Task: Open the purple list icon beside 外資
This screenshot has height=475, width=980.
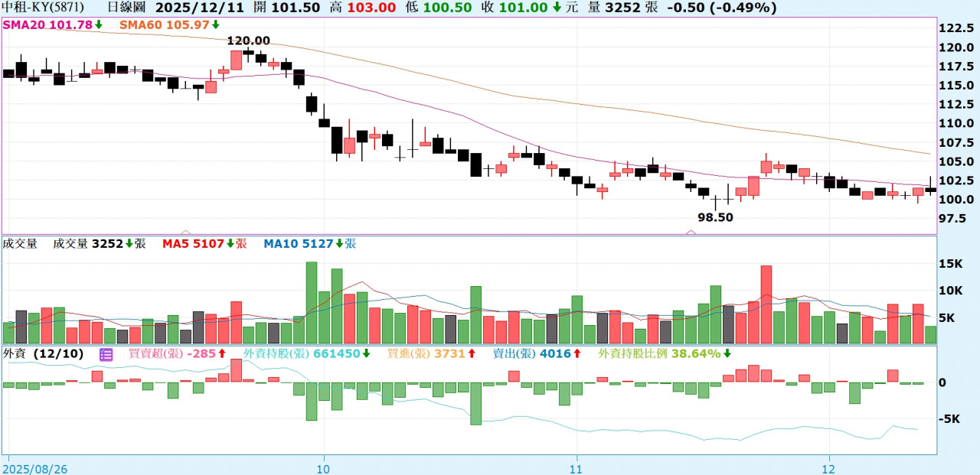Action: click(106, 354)
